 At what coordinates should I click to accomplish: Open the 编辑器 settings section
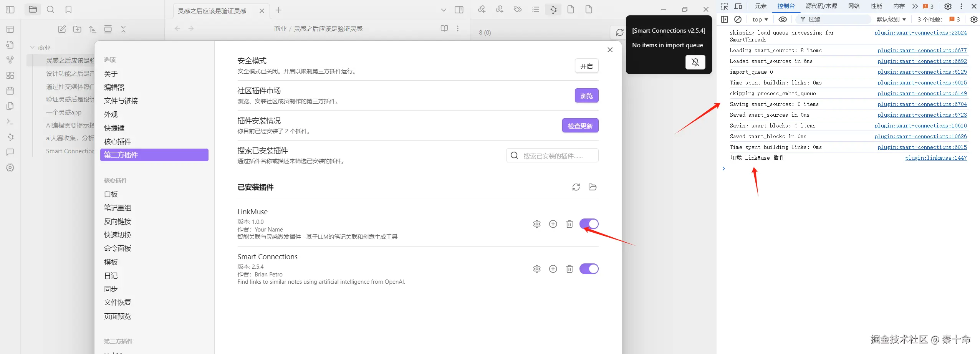[154, 87]
